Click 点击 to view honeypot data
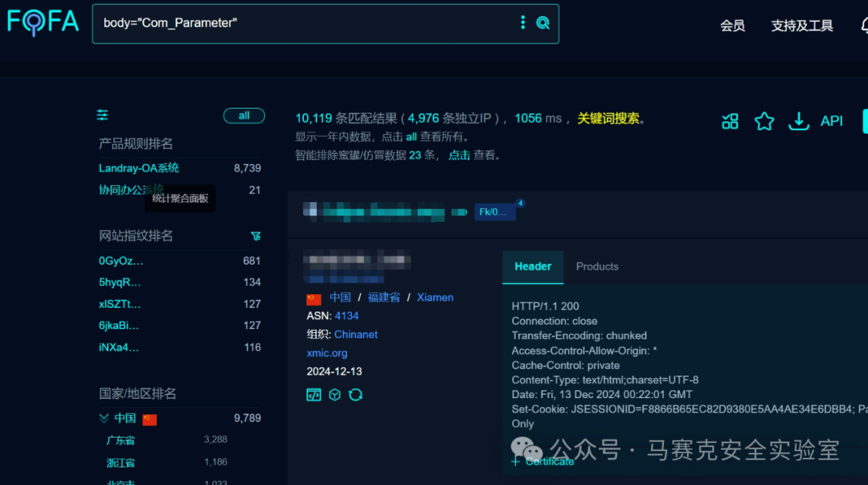868x485 pixels. tap(459, 155)
